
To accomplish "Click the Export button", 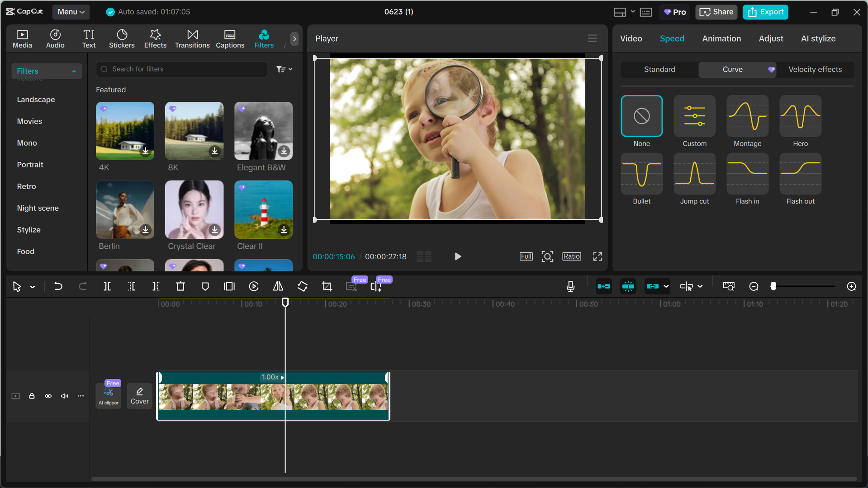I will click(x=765, y=12).
